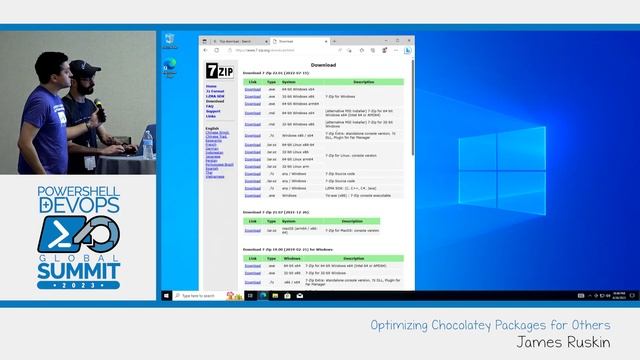Image resolution: width=640 pixels, height=360 pixels.
Task: Open the Windows Start menu
Action: point(166,296)
